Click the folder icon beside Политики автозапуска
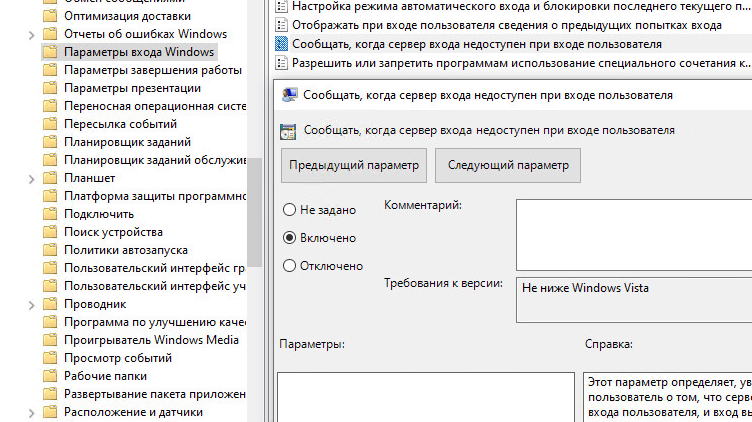 [50, 250]
